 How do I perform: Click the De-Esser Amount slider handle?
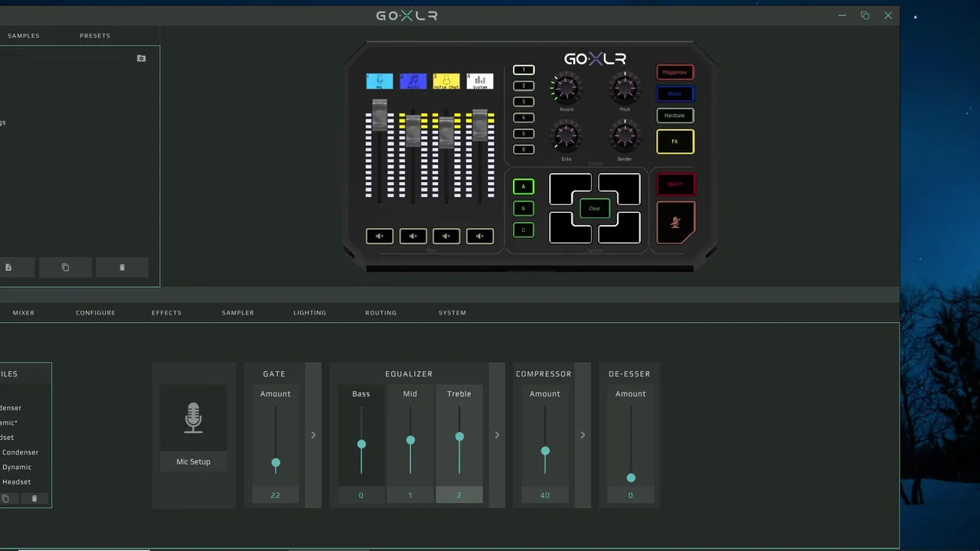click(631, 478)
